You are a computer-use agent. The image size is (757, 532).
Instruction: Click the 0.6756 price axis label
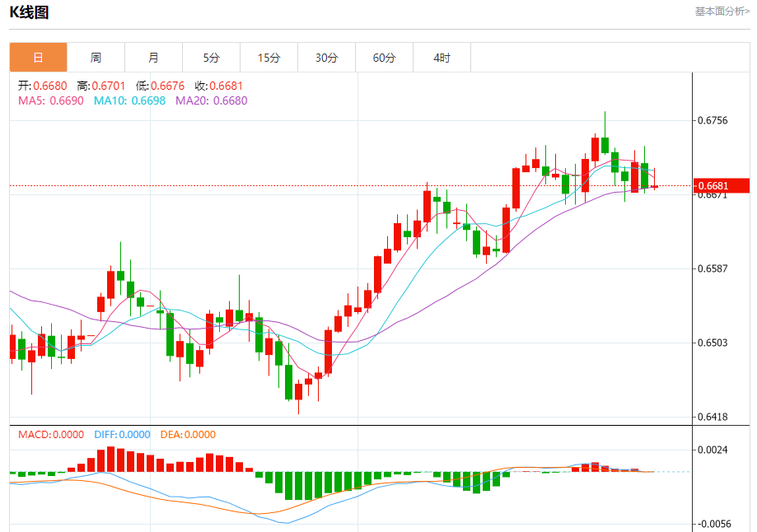click(x=713, y=121)
